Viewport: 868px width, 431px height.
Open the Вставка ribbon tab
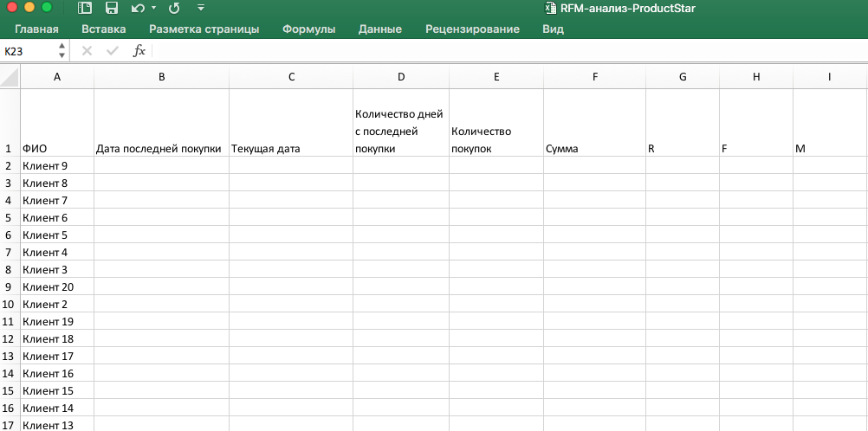[x=103, y=29]
